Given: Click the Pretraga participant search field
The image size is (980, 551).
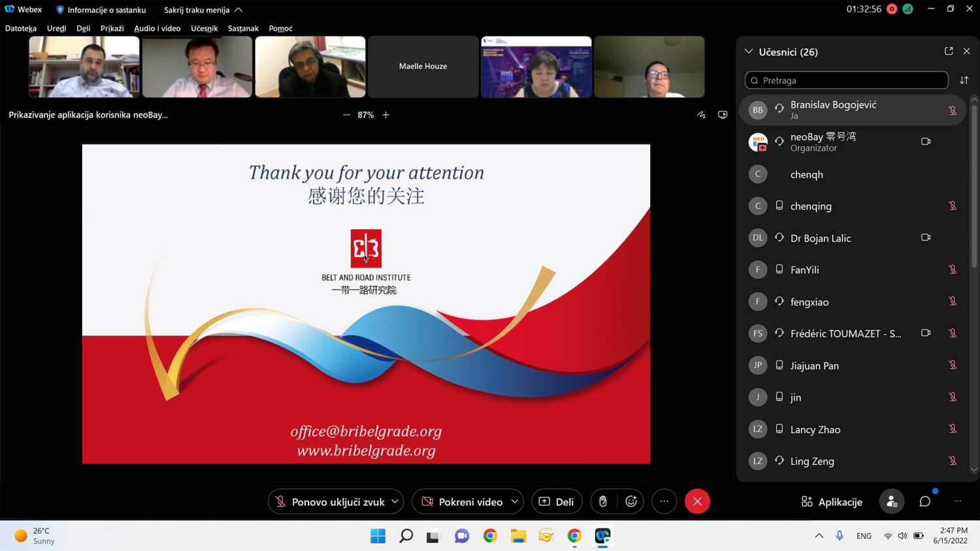Looking at the screenshot, I should 846,80.
